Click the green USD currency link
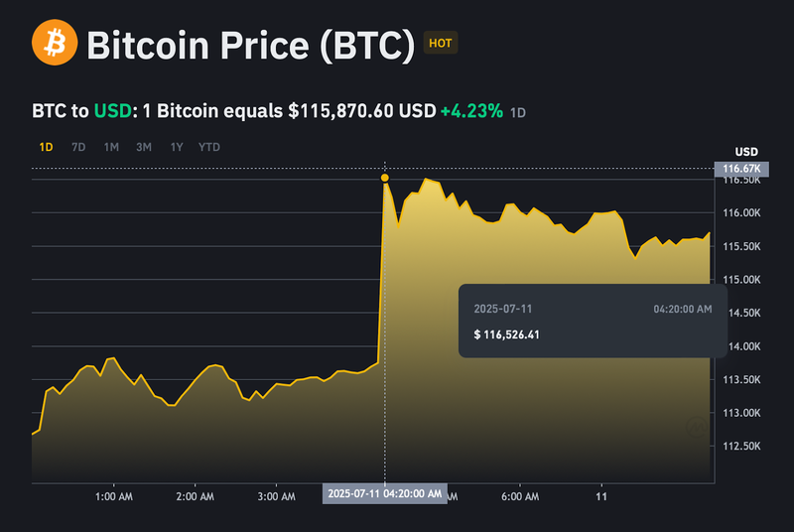The width and height of the screenshot is (794, 532). pyautogui.click(x=112, y=111)
